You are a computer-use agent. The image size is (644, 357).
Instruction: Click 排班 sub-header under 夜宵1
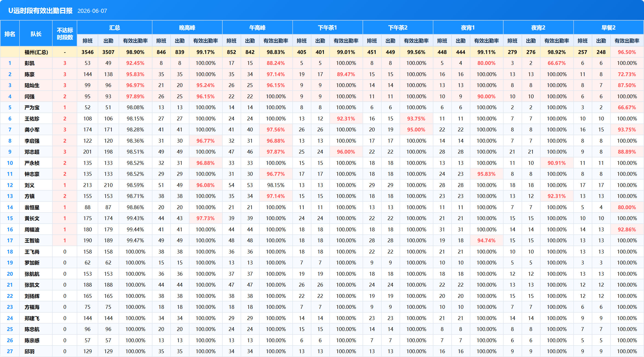[442, 41]
